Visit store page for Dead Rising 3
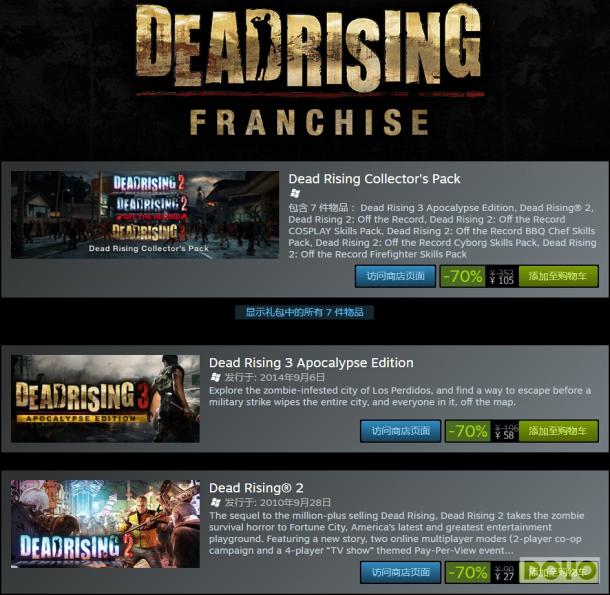The width and height of the screenshot is (610, 595). click(401, 431)
